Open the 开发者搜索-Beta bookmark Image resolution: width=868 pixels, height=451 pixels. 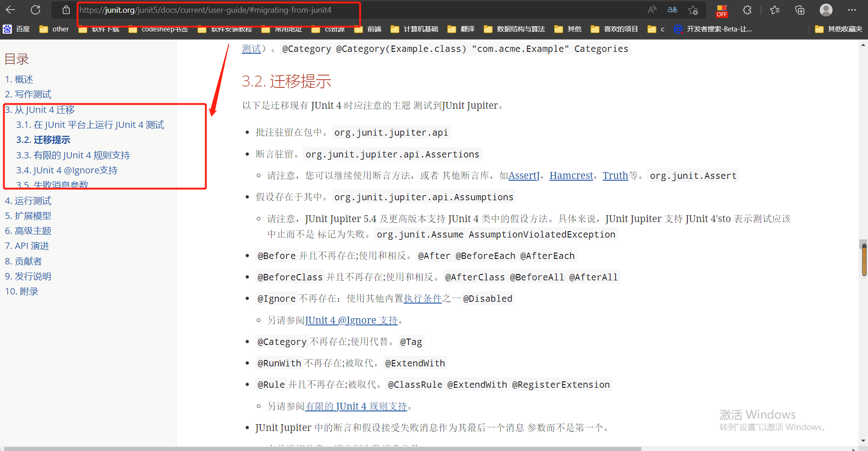tap(713, 29)
